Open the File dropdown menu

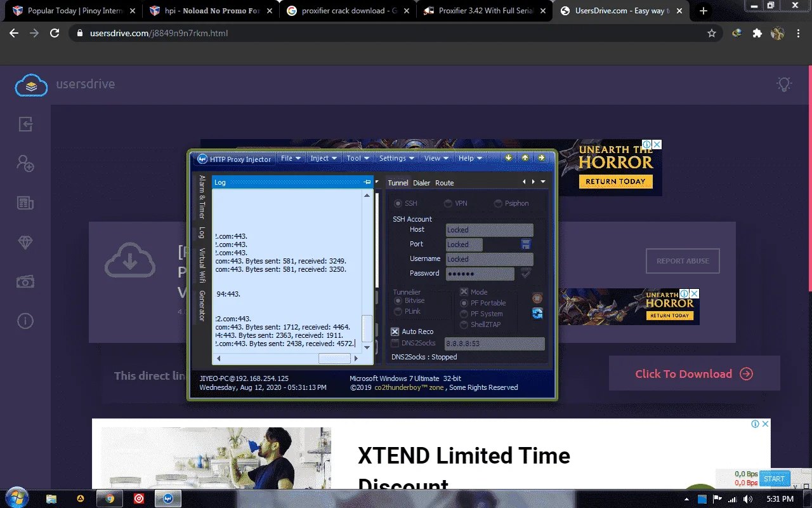(x=291, y=158)
